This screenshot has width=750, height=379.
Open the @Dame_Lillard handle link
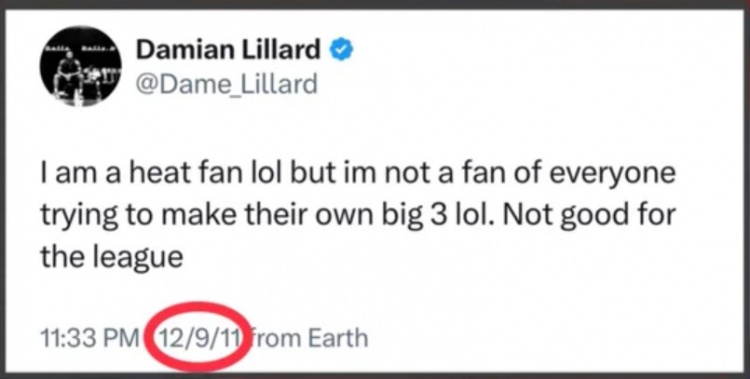226,84
